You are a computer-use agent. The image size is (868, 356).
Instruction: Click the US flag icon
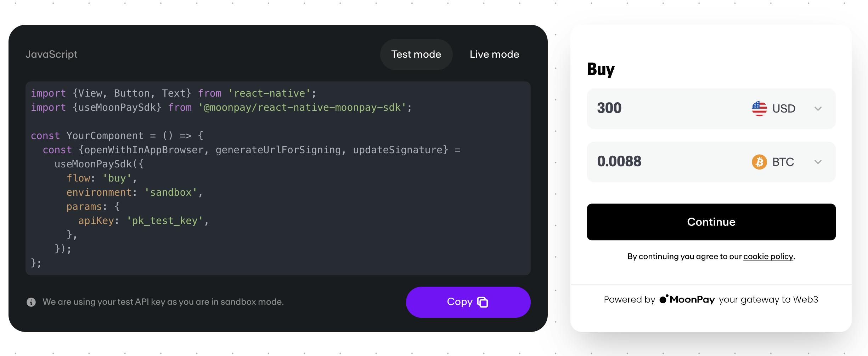pyautogui.click(x=759, y=109)
